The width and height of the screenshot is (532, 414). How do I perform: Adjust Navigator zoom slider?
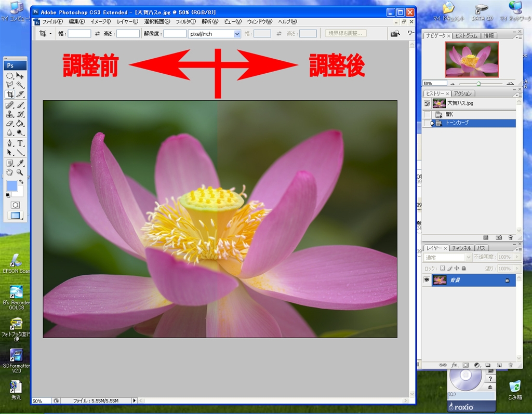click(x=478, y=84)
